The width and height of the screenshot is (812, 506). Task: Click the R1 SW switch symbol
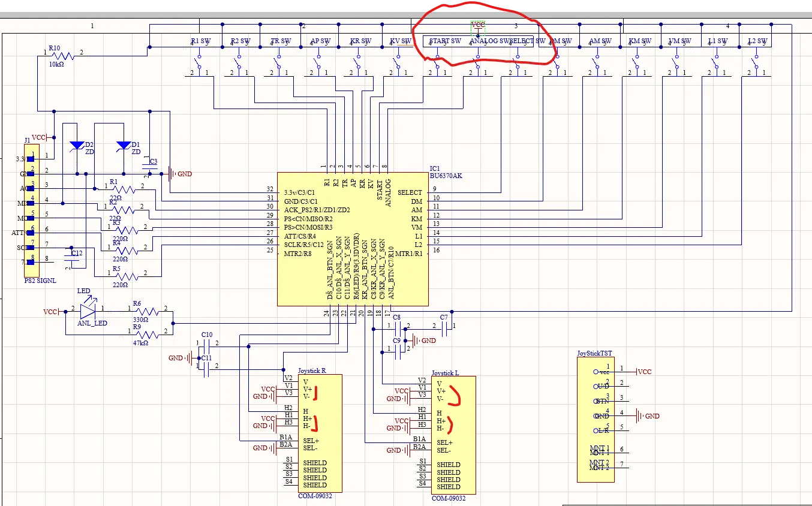[x=199, y=62]
